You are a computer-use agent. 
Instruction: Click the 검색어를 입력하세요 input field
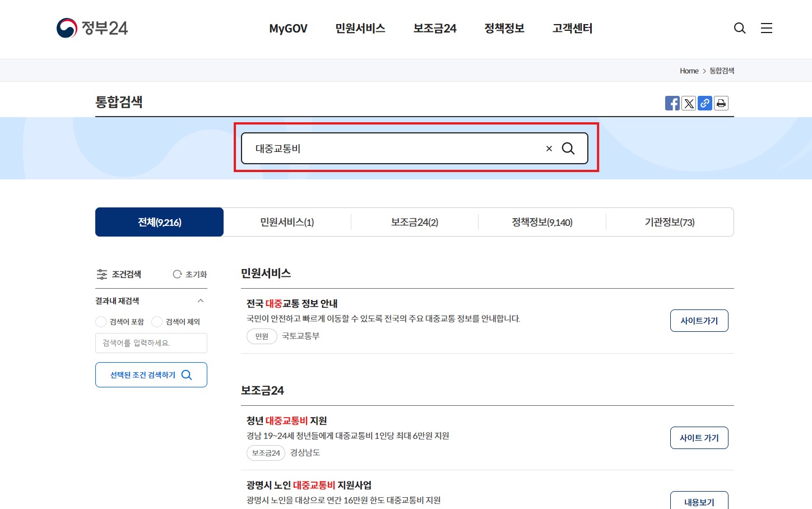pyautogui.click(x=151, y=343)
